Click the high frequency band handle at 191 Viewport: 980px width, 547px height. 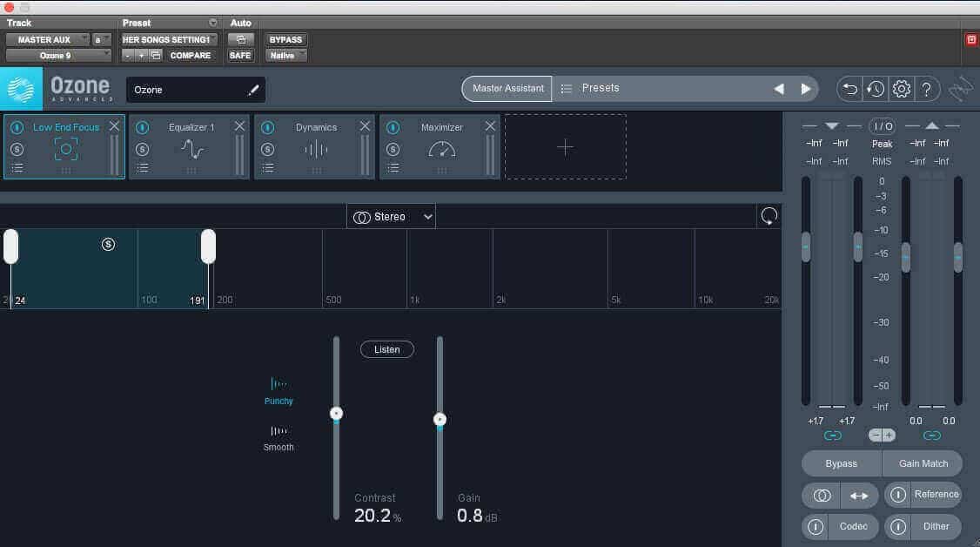point(208,246)
